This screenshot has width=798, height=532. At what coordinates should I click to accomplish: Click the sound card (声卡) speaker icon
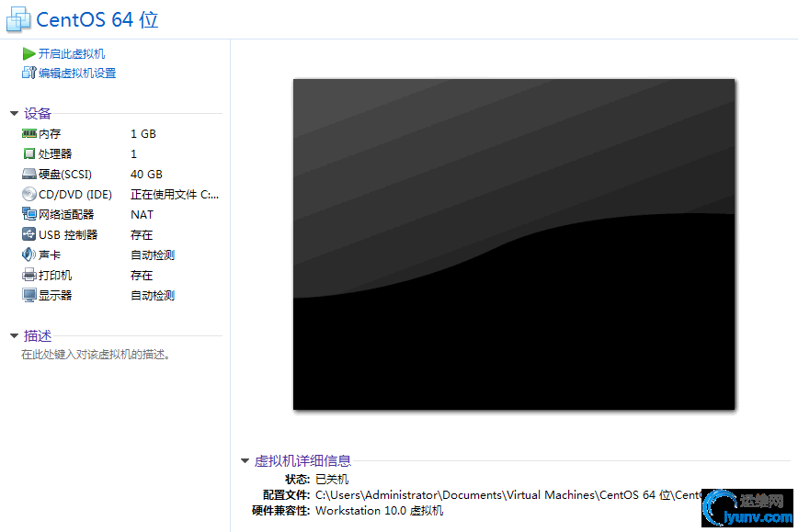pyautogui.click(x=29, y=255)
